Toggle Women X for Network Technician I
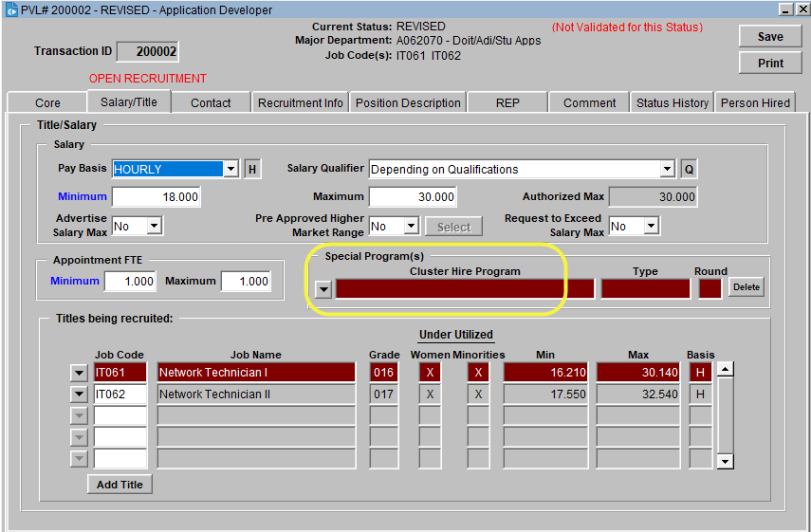 [430, 373]
